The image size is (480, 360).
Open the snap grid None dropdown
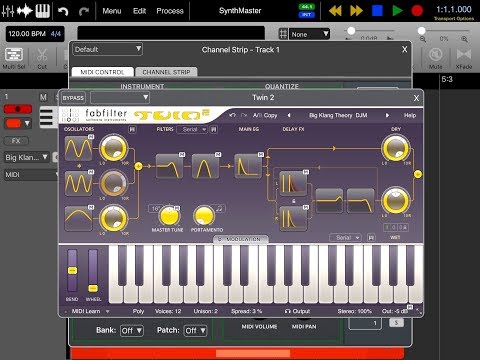(x=310, y=34)
